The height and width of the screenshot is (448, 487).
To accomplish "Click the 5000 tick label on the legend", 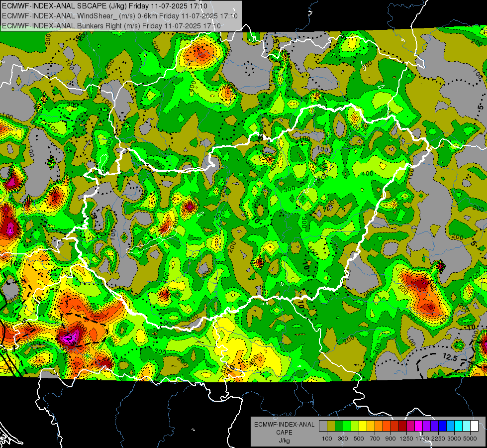I will 470,439.
